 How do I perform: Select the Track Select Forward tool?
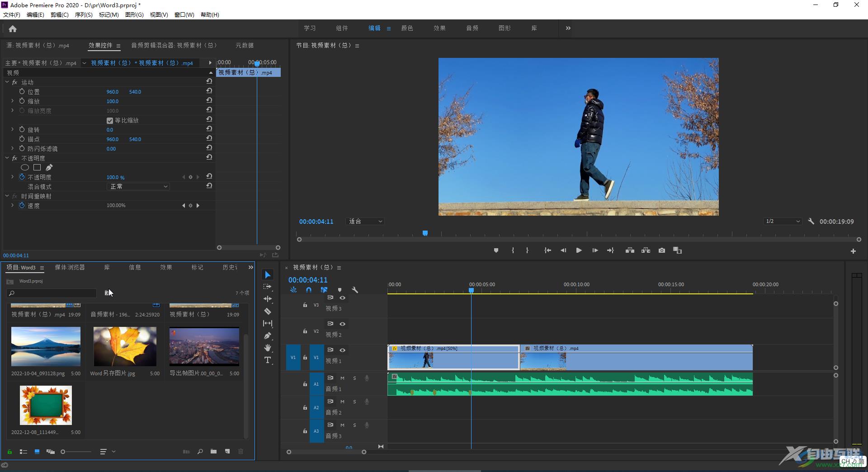(268, 287)
